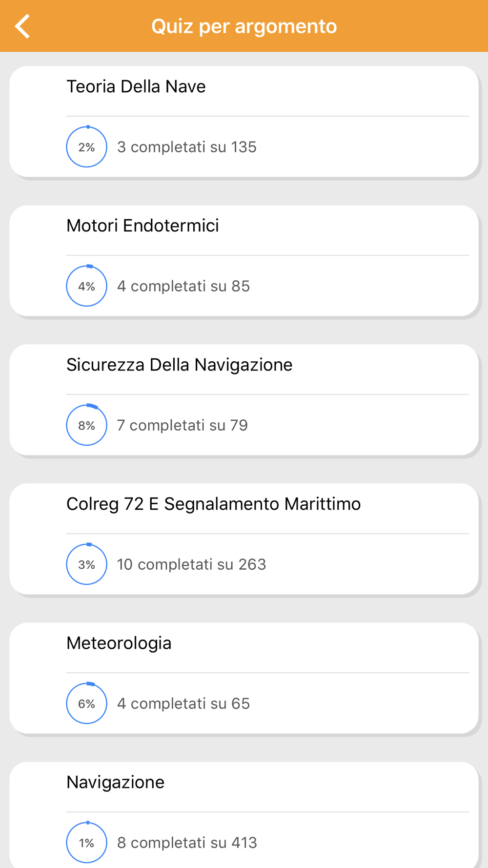Click the Quiz per argomento title
The width and height of the screenshot is (488, 868).
click(244, 26)
